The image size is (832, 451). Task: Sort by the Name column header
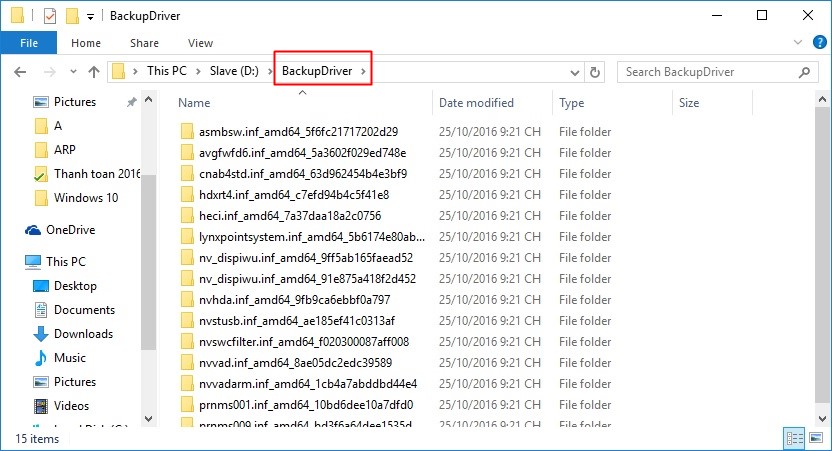194,103
